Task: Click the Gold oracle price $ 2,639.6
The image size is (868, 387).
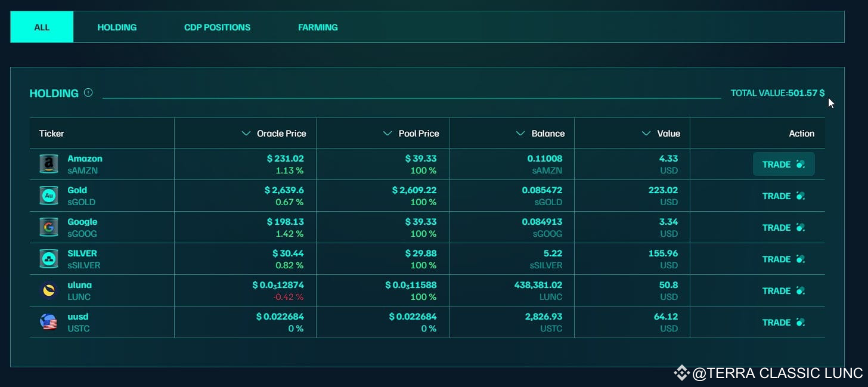Action: pyautogui.click(x=284, y=190)
